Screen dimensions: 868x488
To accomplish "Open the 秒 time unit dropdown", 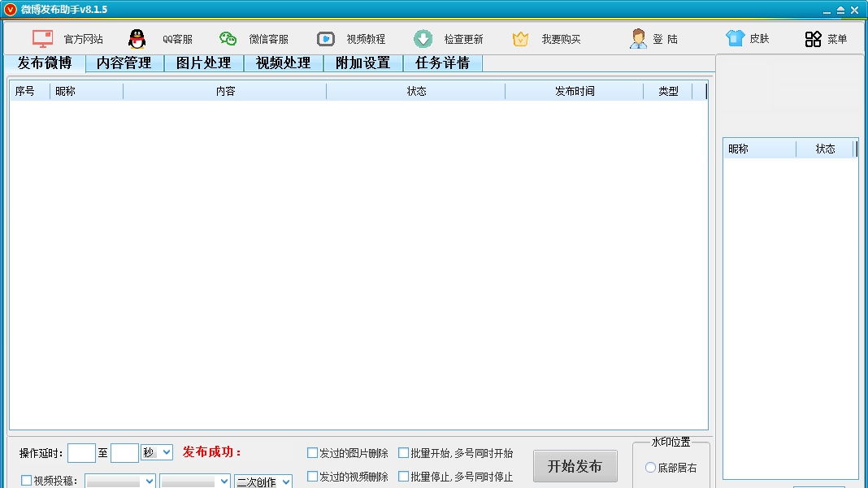I will click(155, 453).
